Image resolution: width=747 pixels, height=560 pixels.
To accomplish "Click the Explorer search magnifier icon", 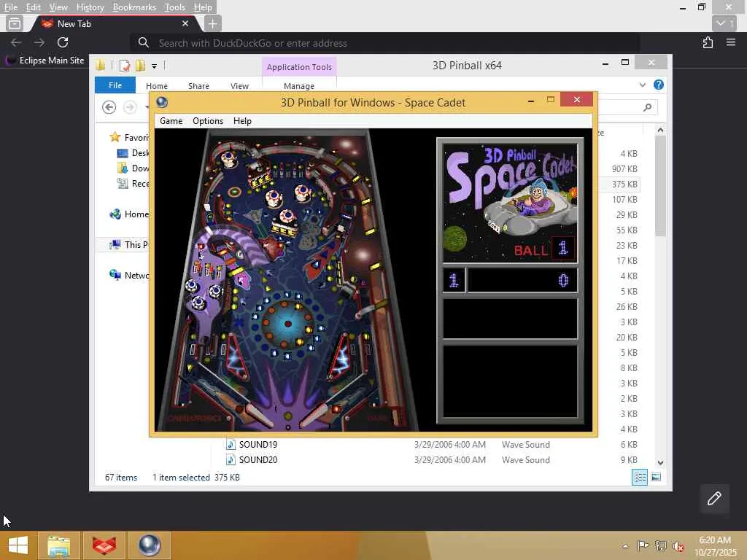I will pos(648,107).
